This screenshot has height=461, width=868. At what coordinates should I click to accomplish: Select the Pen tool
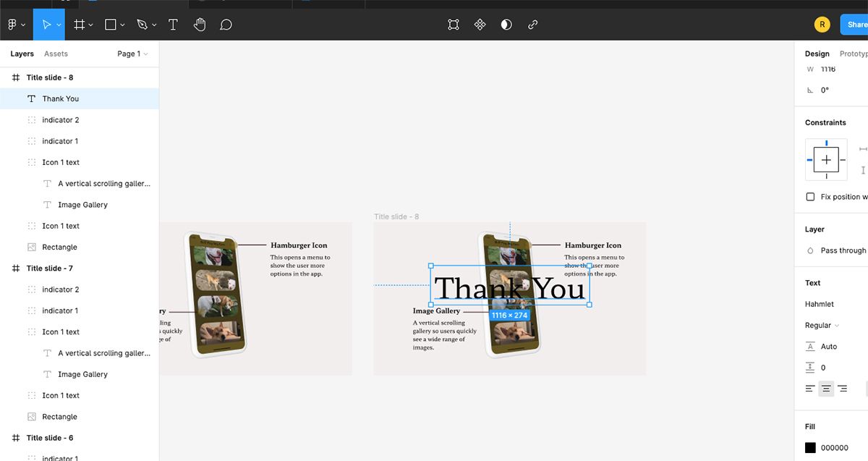(x=141, y=24)
